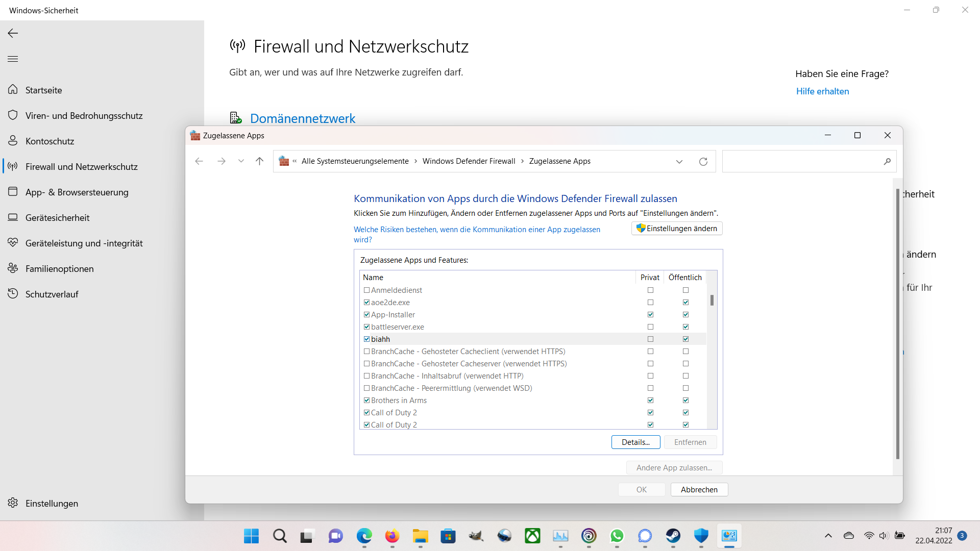Viewport: 980px width, 551px height.
Task: Expand the address bar history dropdown
Action: tap(679, 161)
